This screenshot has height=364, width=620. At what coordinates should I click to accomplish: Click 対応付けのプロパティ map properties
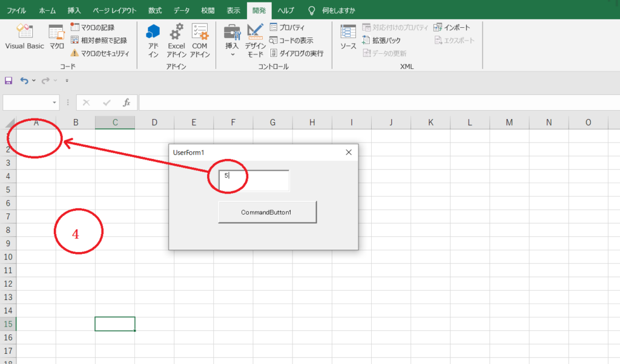pyautogui.click(x=395, y=27)
